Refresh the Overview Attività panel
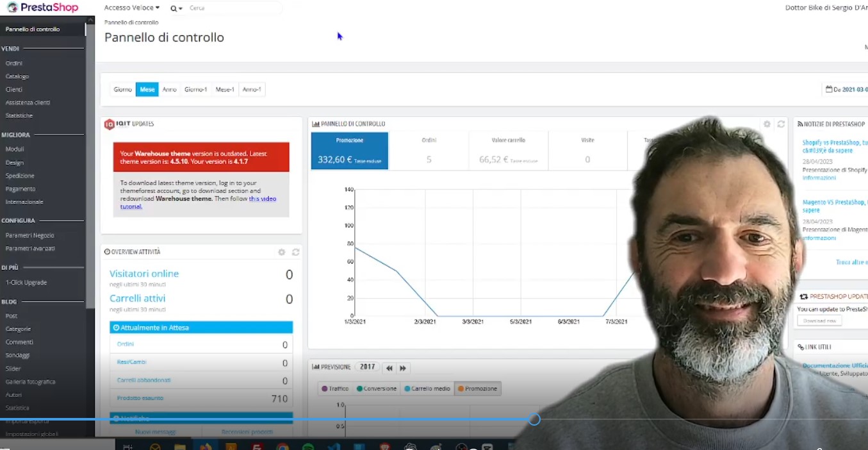The height and width of the screenshot is (450, 868). click(295, 253)
